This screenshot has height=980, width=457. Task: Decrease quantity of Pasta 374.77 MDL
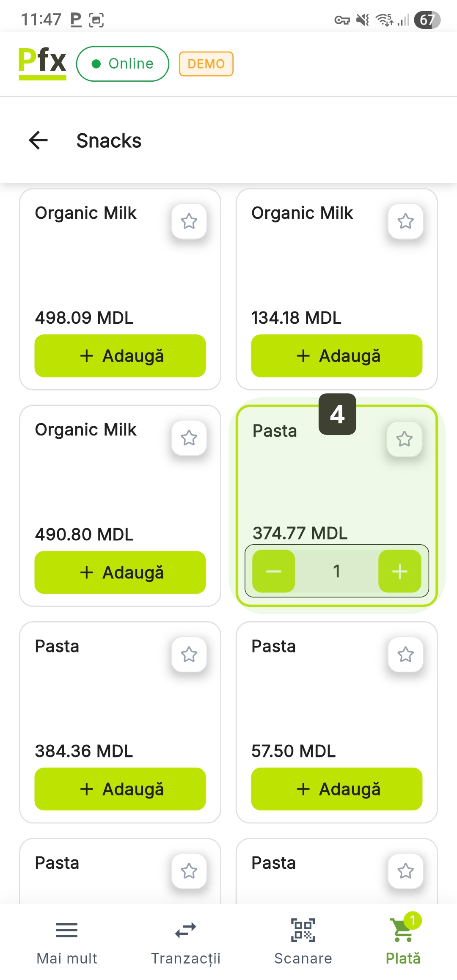274,571
